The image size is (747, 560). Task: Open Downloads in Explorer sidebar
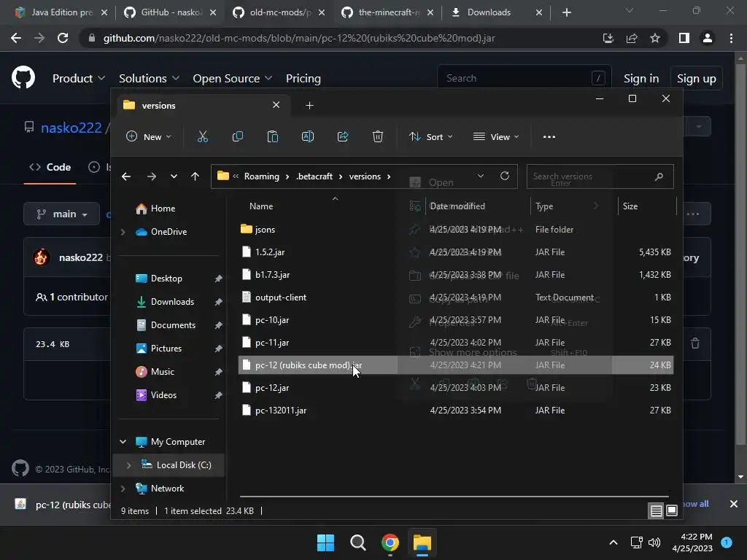point(172,302)
